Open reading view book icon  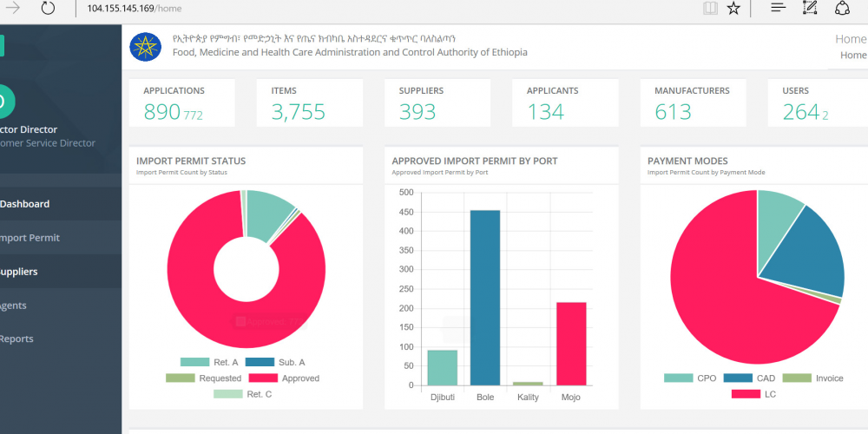point(711,9)
